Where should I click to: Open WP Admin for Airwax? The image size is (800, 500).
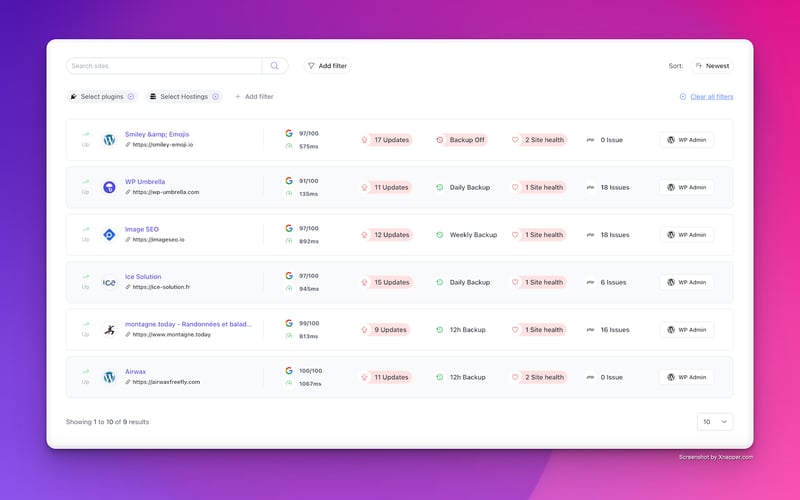(687, 377)
